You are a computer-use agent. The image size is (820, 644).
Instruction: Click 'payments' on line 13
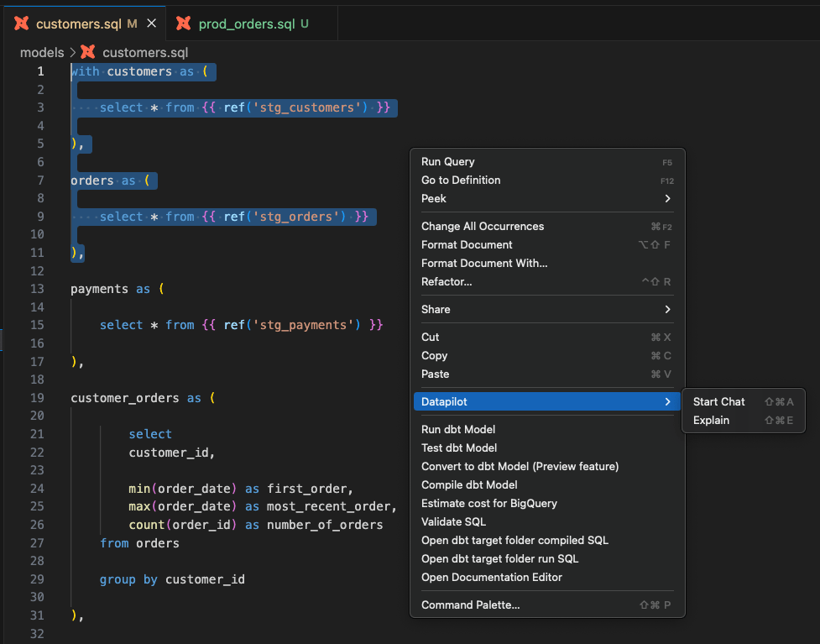pos(99,290)
